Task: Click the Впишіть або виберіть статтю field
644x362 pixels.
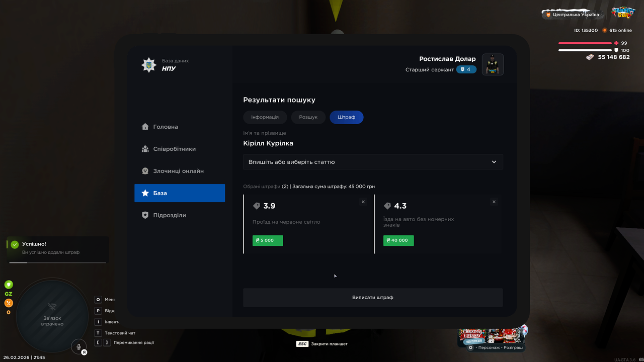Action: click(x=373, y=162)
